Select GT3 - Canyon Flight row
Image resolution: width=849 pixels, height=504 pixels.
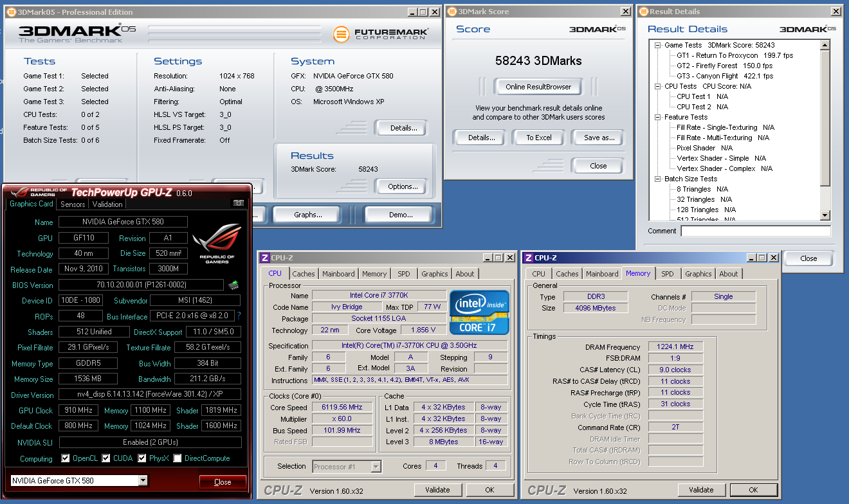(726, 76)
